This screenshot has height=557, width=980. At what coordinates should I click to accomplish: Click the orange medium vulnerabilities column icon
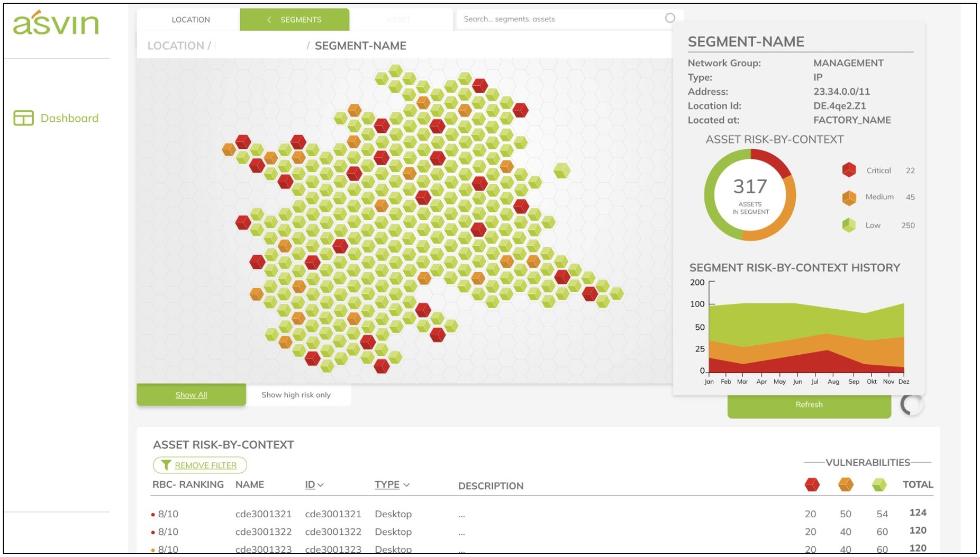point(846,484)
